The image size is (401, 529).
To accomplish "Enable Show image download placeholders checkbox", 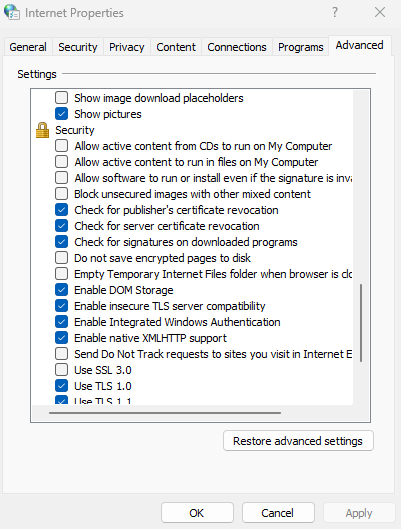I will tap(61, 98).
